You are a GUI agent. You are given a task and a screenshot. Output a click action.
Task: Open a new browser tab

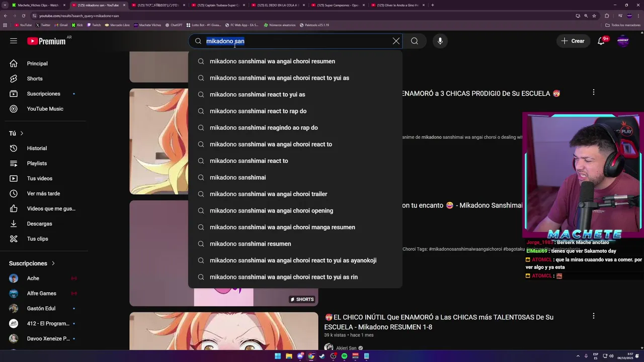[x=433, y=5]
